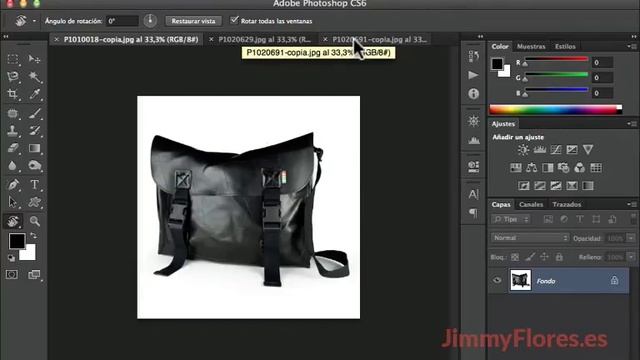Image resolution: width=640 pixels, height=360 pixels.
Task: Switch to the Muestras tab
Action: 531,47
